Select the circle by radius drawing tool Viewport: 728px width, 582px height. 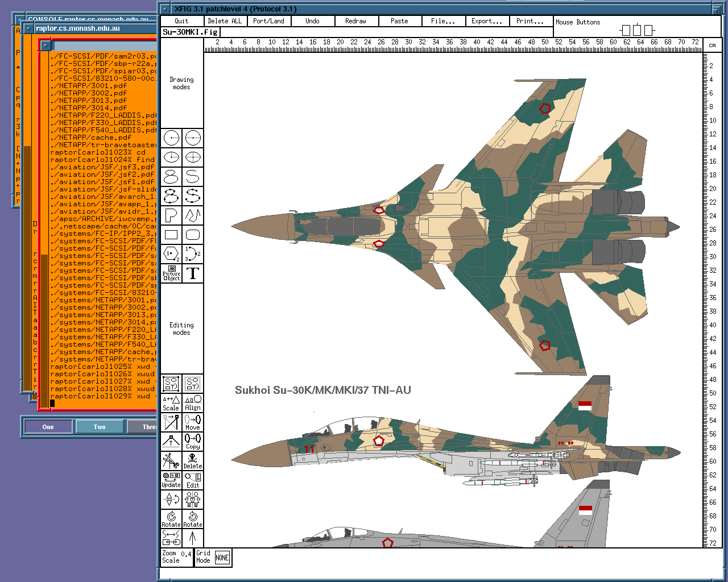pos(172,138)
